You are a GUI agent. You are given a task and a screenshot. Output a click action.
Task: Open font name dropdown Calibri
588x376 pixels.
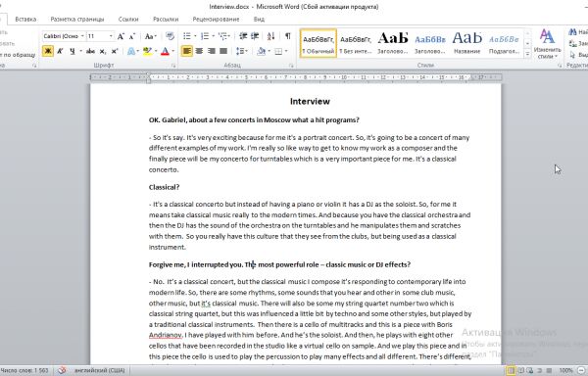(x=82, y=36)
